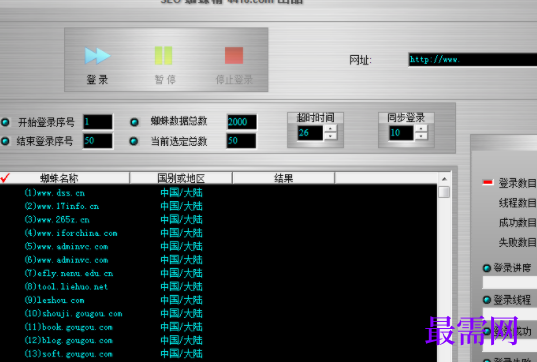
Task: Click 线程数目 label in right panel
Action: point(517,203)
